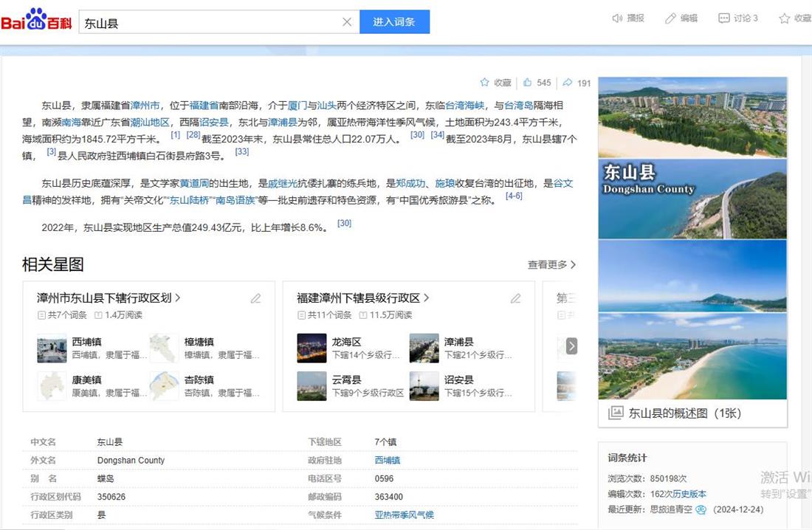Screen dimensions: 812x530
Task: Expand 福建漳州下辖县级行政区 card title
Action: coord(363,298)
